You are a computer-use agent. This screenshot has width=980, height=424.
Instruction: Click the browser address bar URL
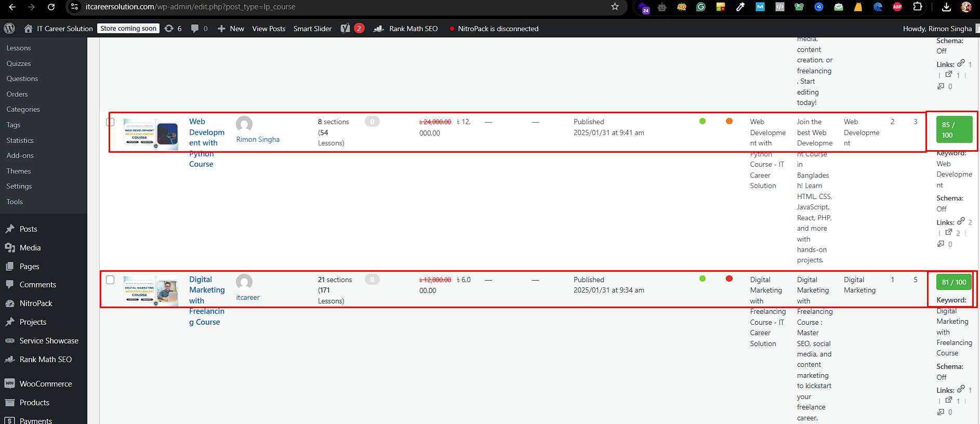(x=190, y=7)
